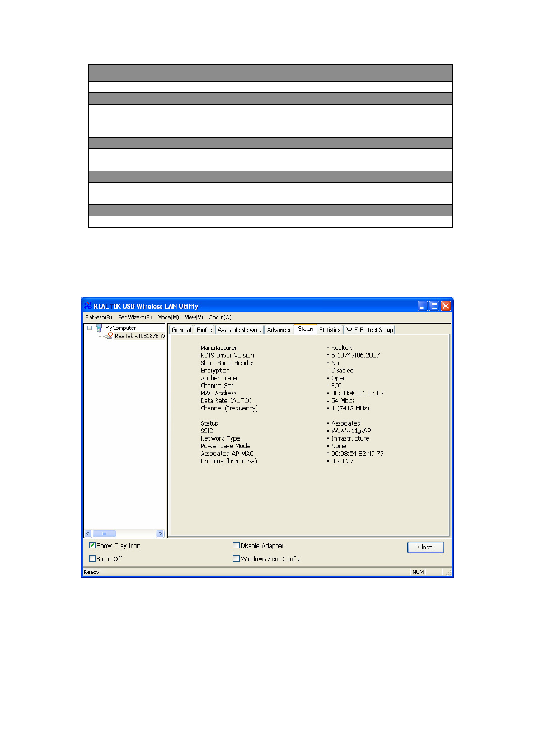Minimize the Wireless LAN Utility window

[x=423, y=306]
